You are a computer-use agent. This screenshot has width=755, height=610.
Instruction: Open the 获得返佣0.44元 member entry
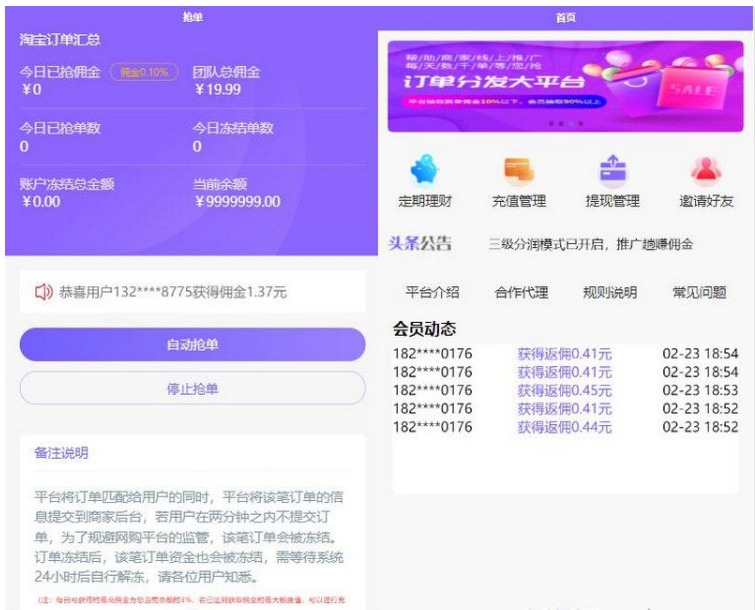pos(564,427)
